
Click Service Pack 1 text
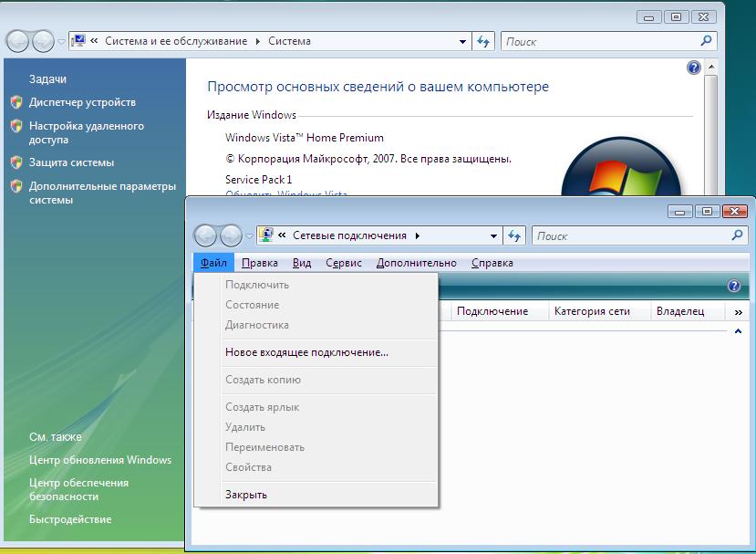[258, 180]
